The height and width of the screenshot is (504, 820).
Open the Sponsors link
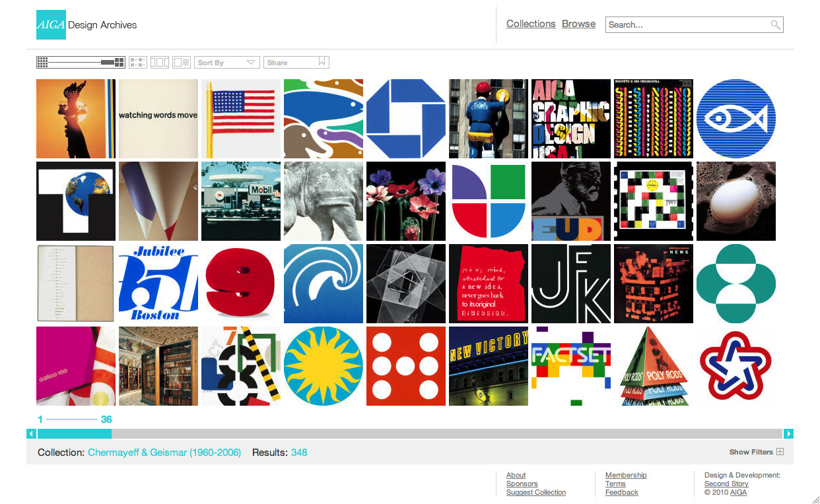pyautogui.click(x=522, y=484)
